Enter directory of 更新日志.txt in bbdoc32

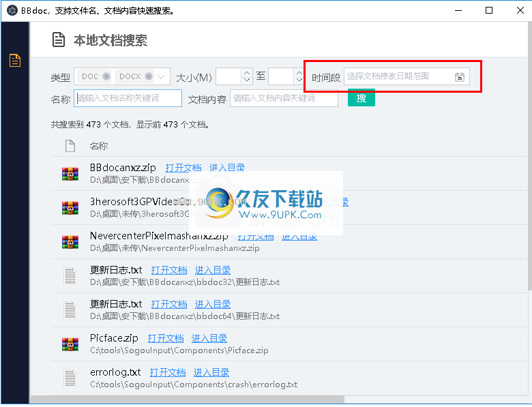coord(213,271)
